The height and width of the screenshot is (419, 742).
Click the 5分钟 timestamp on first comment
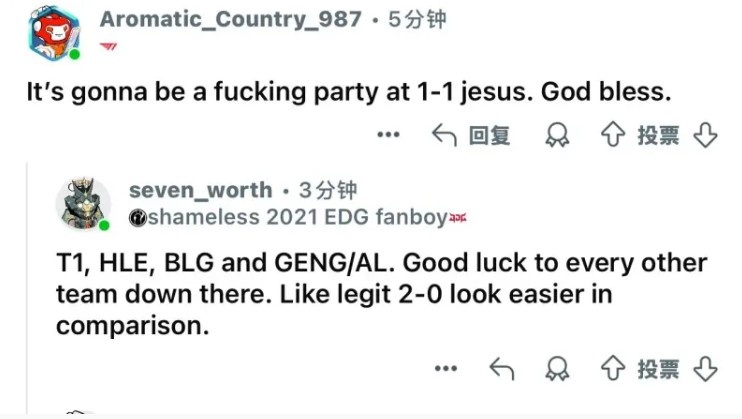(x=417, y=19)
